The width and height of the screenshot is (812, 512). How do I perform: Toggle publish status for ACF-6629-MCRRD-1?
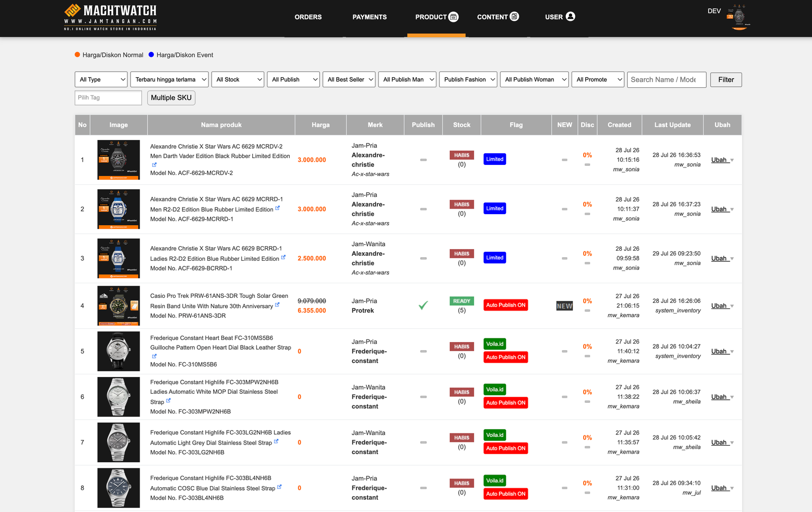[423, 209]
